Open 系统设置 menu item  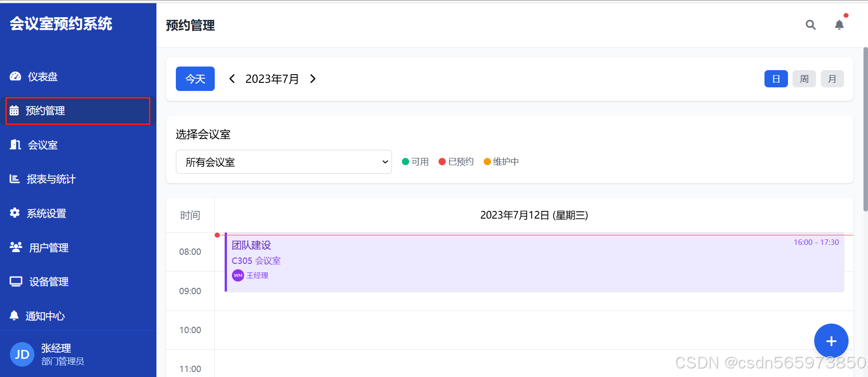78,213
